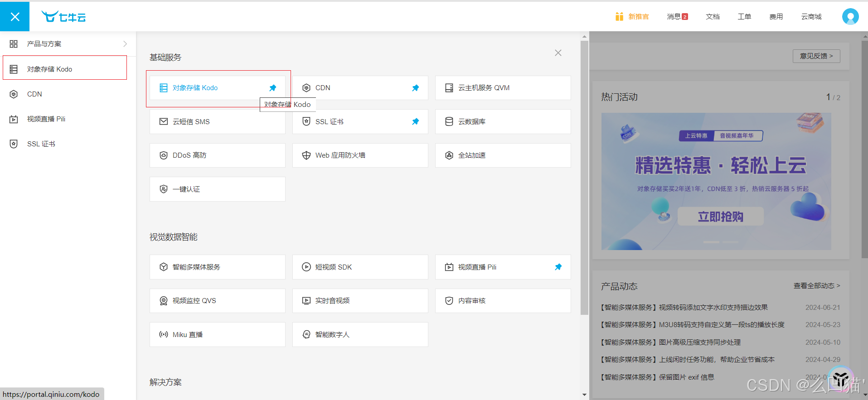Expand the 产品与方案 chevron arrow
Screen dimensions: 868x400
click(125, 44)
